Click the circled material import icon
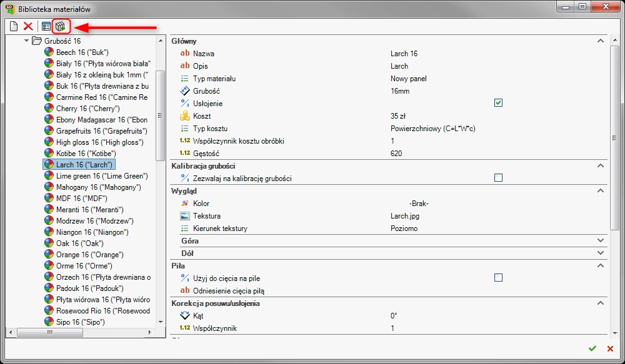Screen dimensions: 625x364 point(61,26)
